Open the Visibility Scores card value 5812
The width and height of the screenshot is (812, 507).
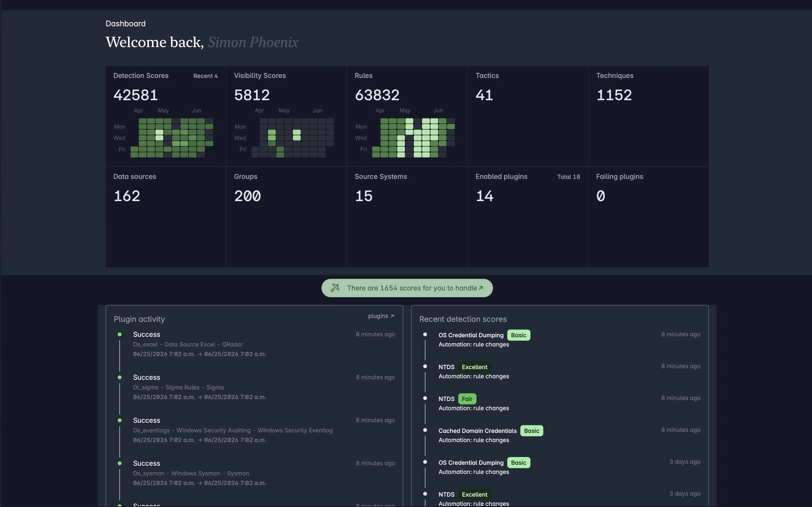(x=252, y=95)
